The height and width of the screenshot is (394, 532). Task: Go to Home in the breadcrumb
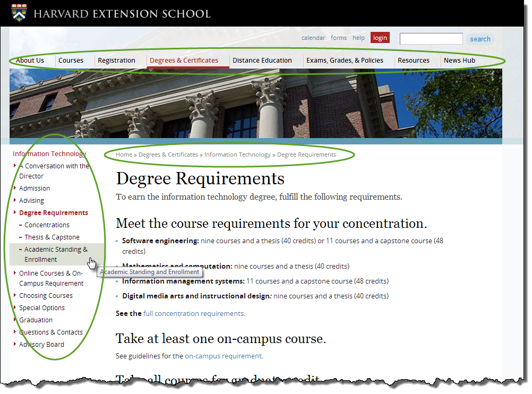[x=124, y=155]
